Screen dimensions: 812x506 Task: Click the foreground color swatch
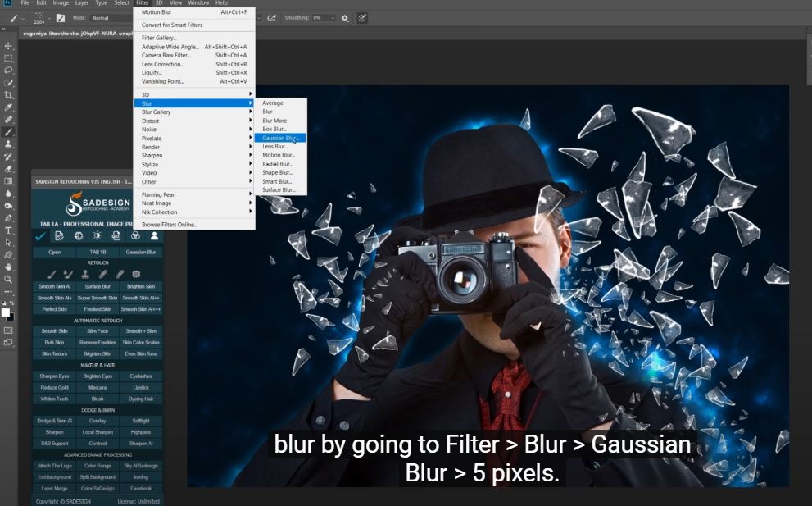coord(6,312)
